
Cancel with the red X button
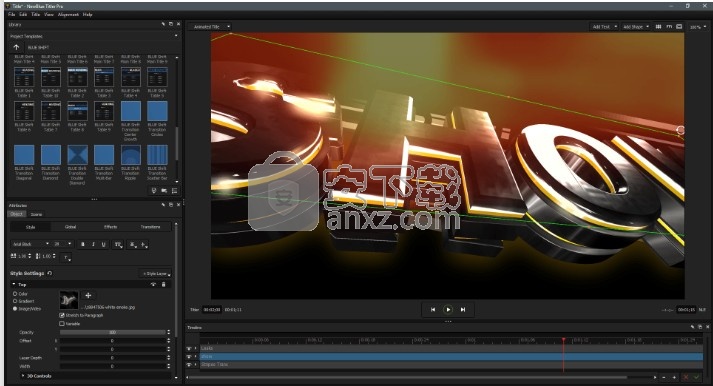tap(686, 377)
